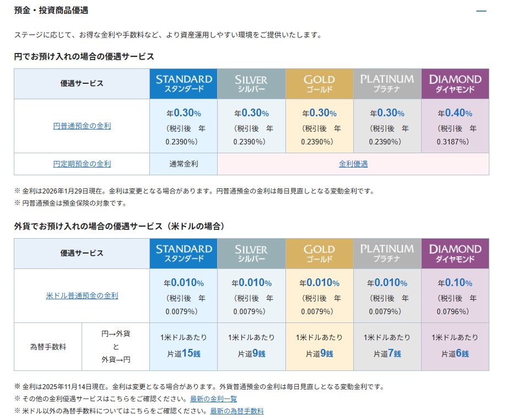Select GOLD header in the yen table

(319, 84)
